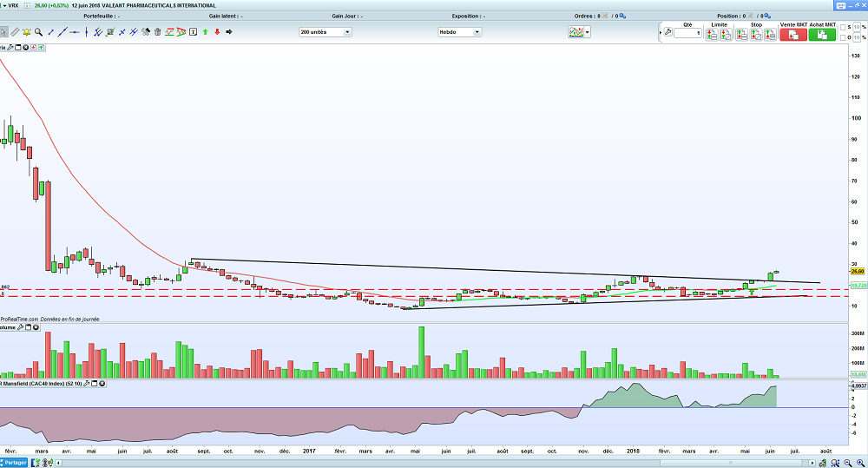
Task: Activate the magnifying glass zoom tool
Action: pos(38,32)
